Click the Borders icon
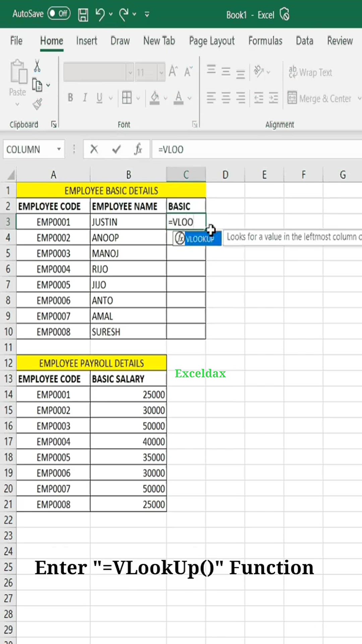Viewport: 362px width, 644px height. click(127, 98)
